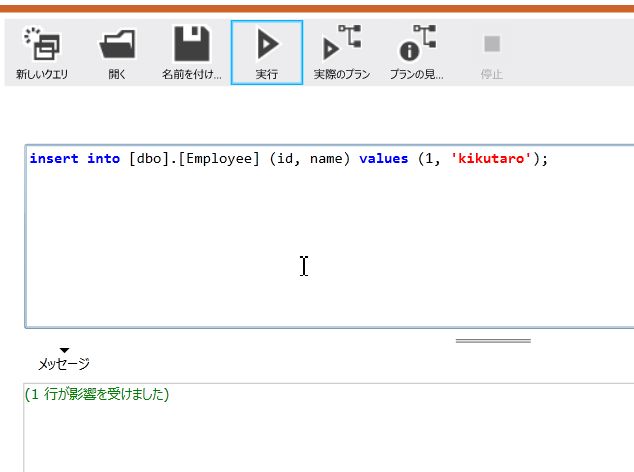Image resolution: width=634 pixels, height=472 pixels.
Task: Click the 'kikutaro' string literal in query
Action: [x=490, y=159]
